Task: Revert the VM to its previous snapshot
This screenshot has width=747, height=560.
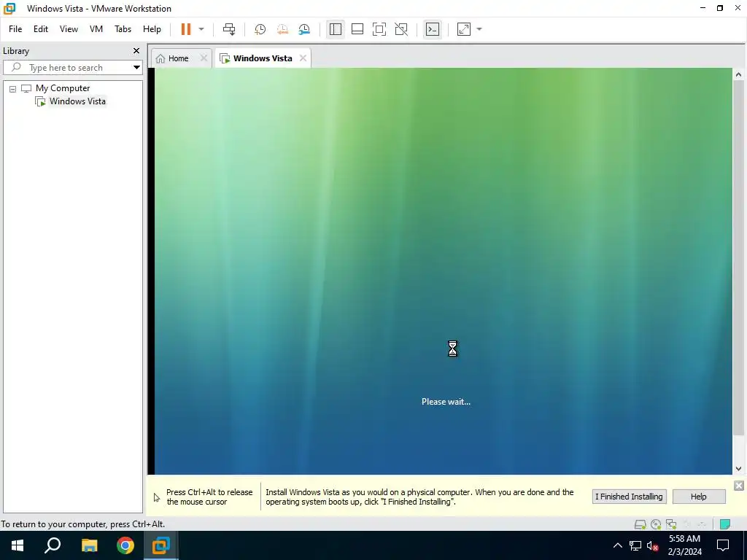Action: tap(282, 29)
